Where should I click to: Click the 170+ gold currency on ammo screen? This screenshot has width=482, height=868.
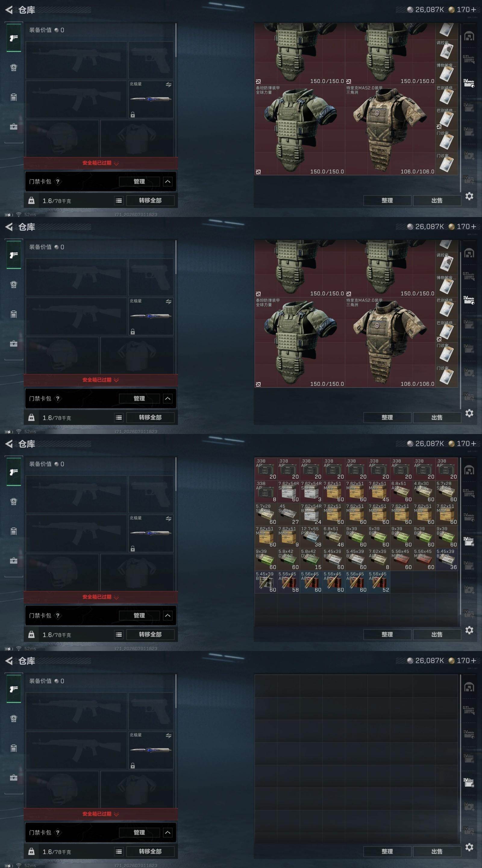[462, 443]
